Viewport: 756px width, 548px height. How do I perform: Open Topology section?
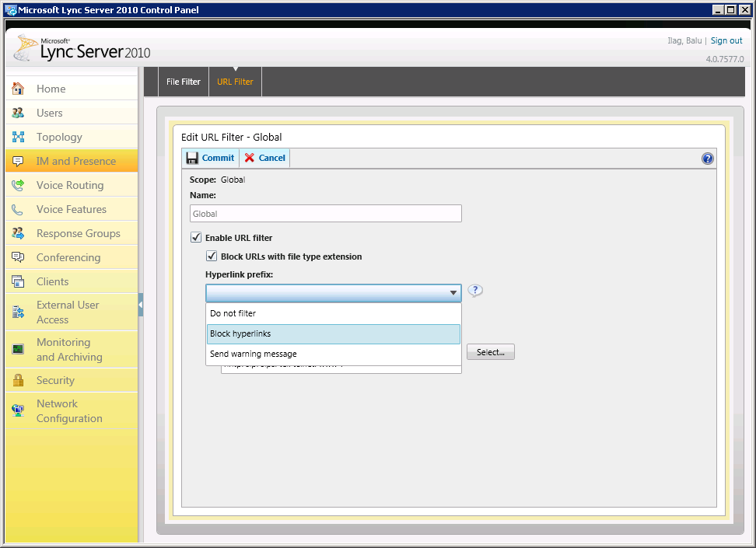click(72, 137)
